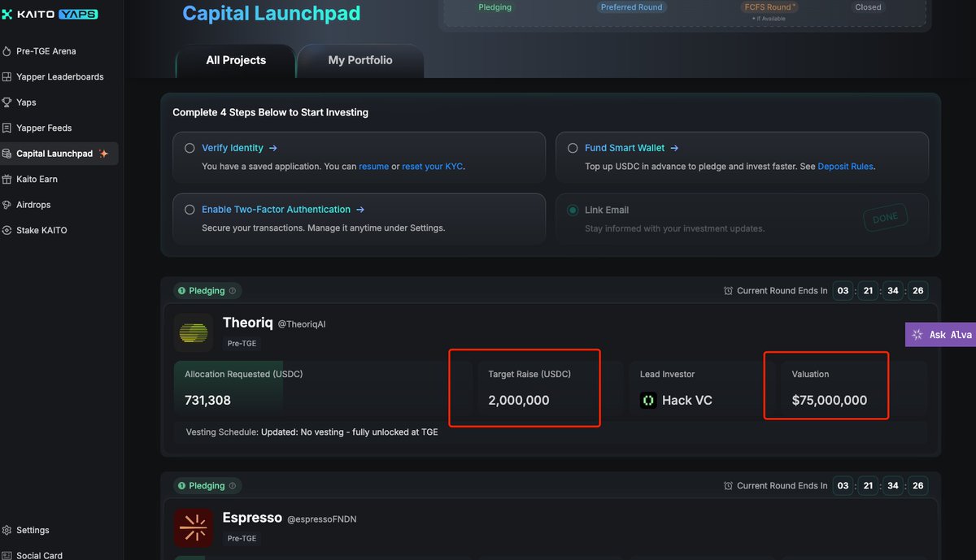Open Pre-TGE Arena flame icon
The width and height of the screenshot is (976, 560).
click(x=7, y=51)
